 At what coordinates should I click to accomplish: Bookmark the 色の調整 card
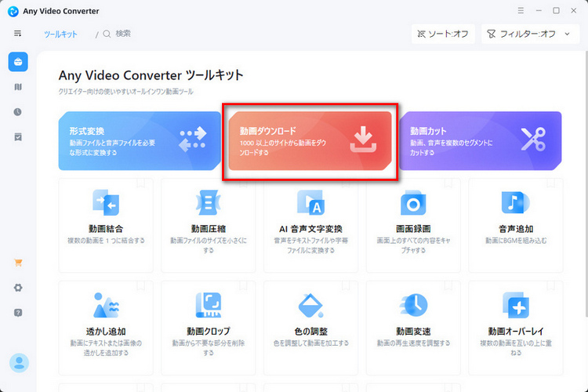[x=346, y=286]
